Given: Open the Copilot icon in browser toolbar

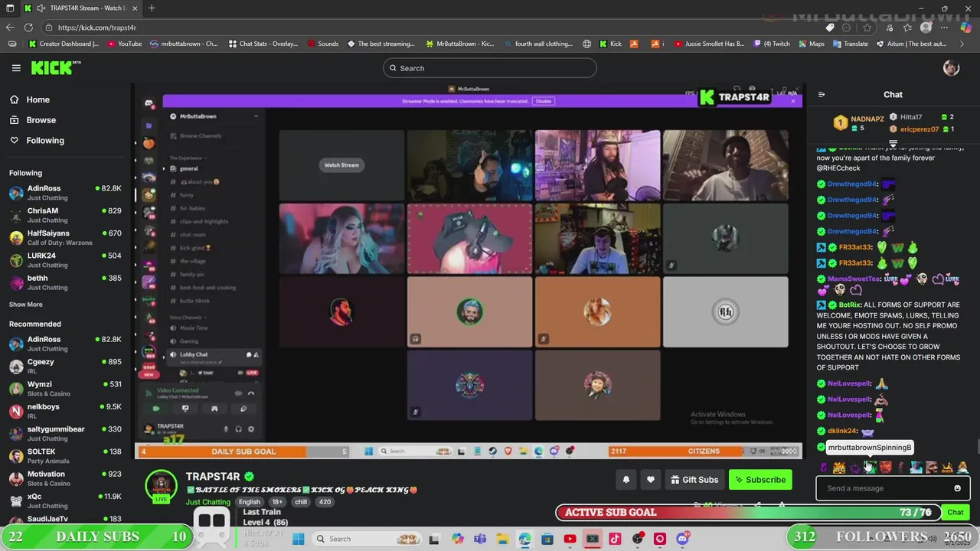Looking at the screenshot, I should click(965, 28).
